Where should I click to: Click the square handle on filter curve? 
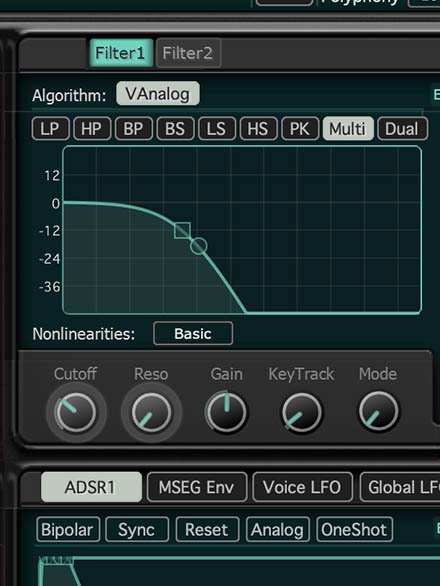point(182,231)
